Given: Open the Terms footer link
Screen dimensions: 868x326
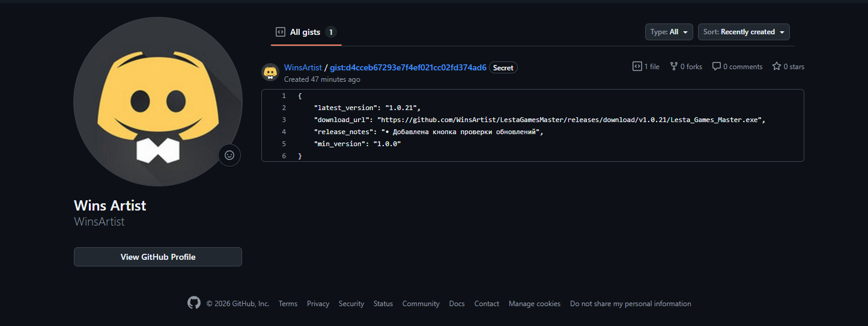Looking at the screenshot, I should click(x=288, y=304).
